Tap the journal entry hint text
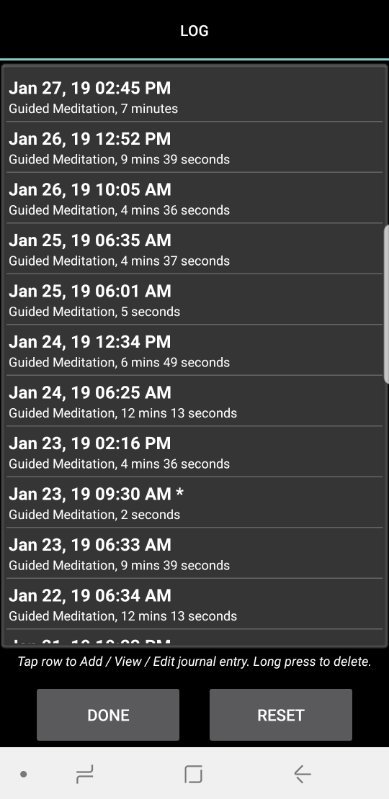The image size is (389, 799). (194, 662)
